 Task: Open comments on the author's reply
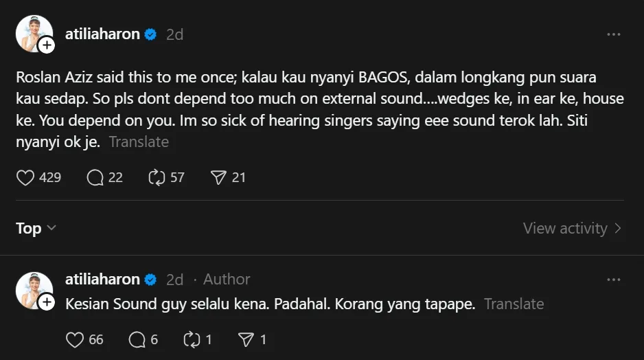(x=137, y=339)
